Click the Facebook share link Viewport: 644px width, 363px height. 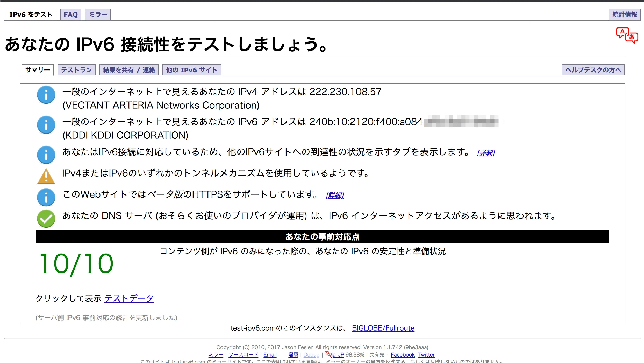click(x=403, y=355)
